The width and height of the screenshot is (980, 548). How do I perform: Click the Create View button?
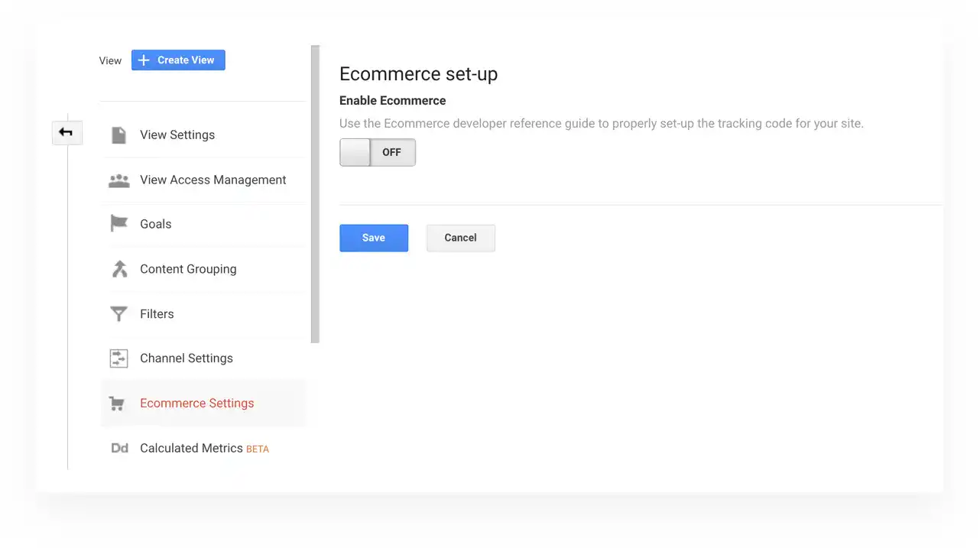coord(178,60)
